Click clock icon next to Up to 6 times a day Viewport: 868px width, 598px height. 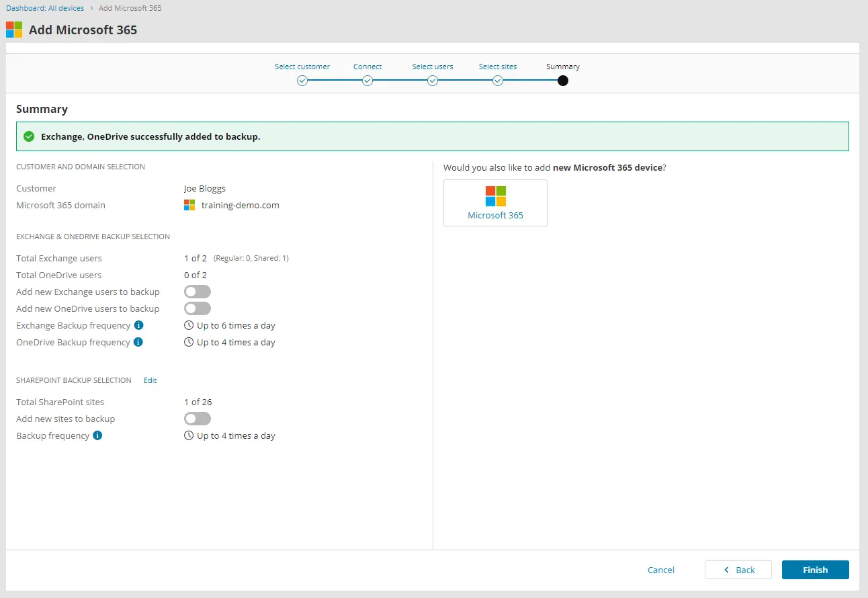(x=189, y=325)
